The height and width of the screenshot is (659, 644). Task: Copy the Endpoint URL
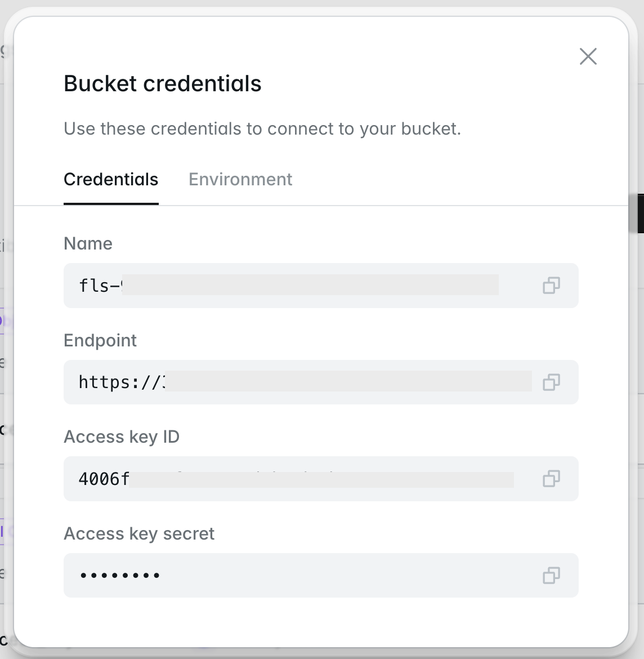(551, 382)
